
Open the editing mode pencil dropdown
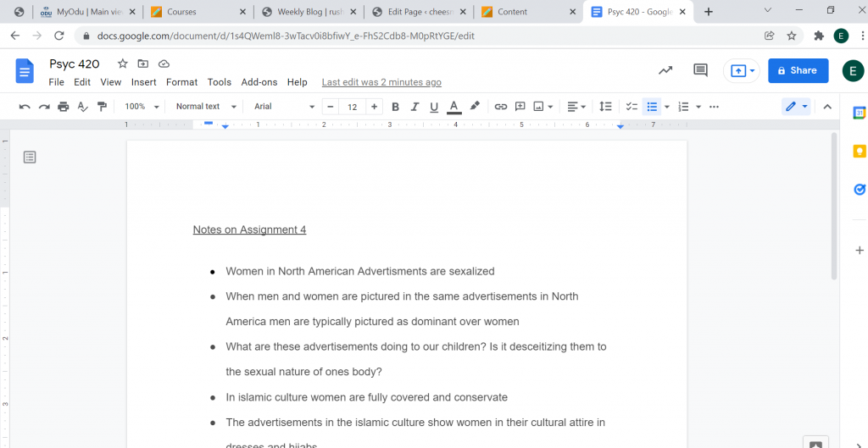[x=796, y=107]
